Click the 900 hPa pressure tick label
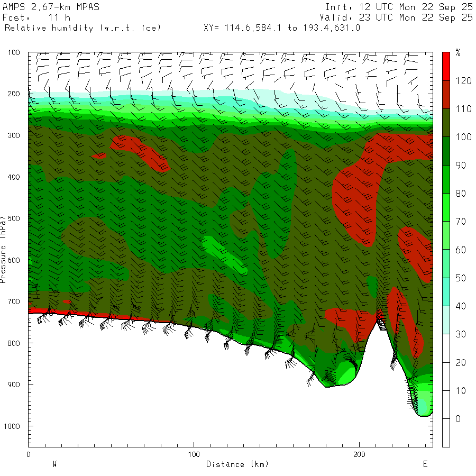The width and height of the screenshot is (476, 476). click(x=14, y=385)
